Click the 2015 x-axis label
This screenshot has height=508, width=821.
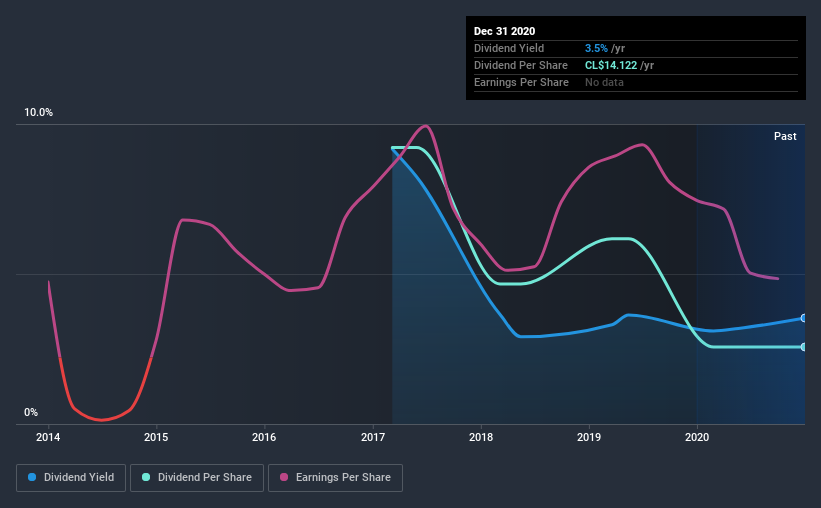[156, 437]
